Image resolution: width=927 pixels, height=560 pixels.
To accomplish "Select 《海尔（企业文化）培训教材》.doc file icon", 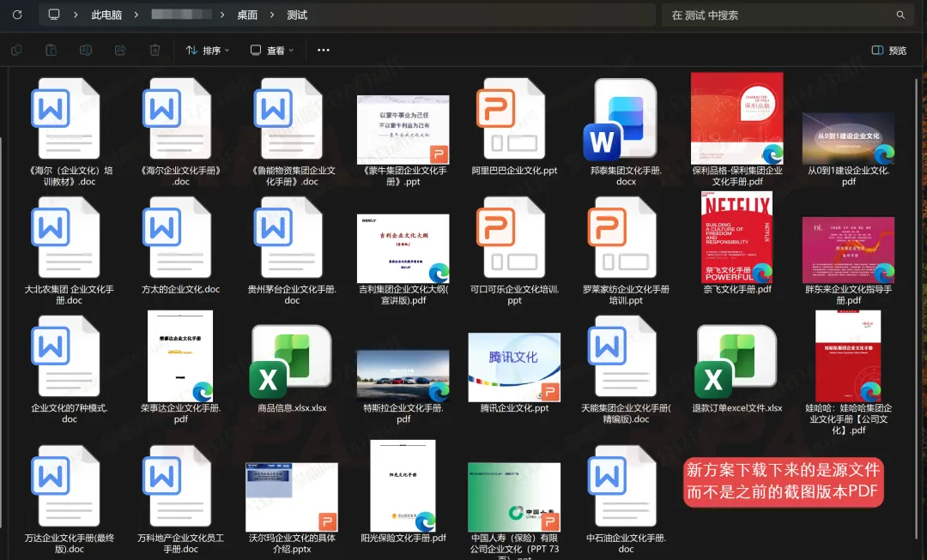I will [x=65, y=118].
